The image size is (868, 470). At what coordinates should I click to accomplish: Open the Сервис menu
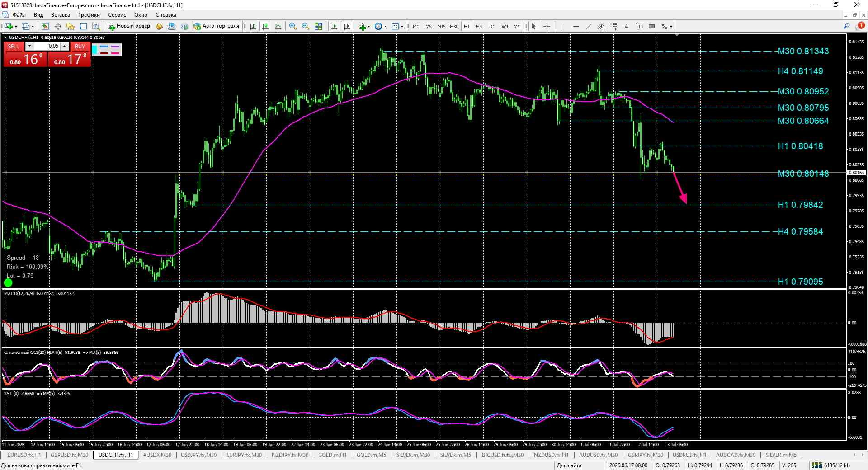117,15
